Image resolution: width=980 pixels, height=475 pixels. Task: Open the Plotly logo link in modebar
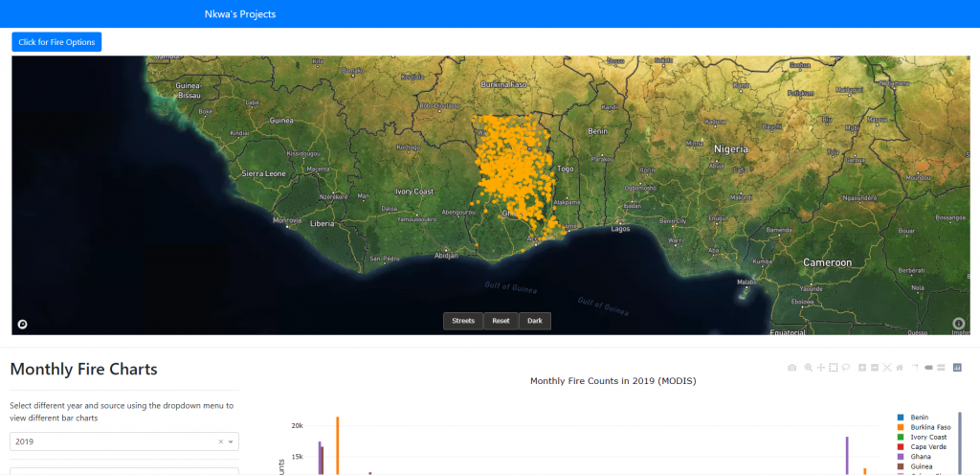957,368
